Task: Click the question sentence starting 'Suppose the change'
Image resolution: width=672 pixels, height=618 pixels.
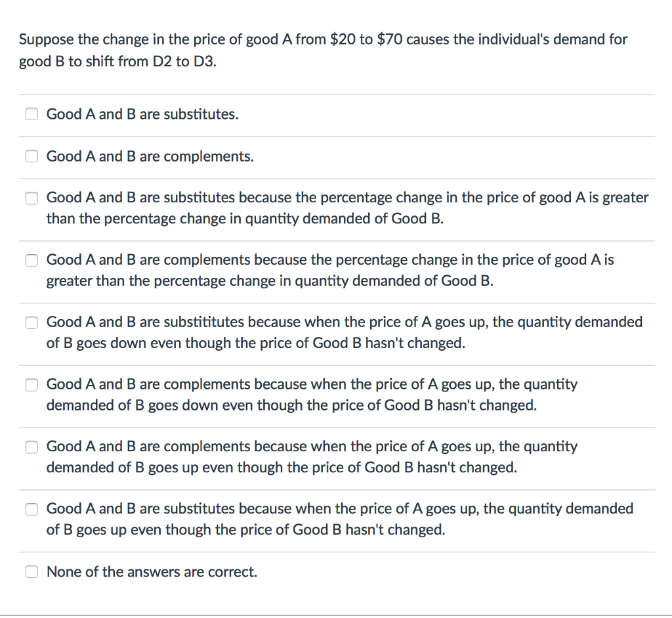Action: pos(323,39)
